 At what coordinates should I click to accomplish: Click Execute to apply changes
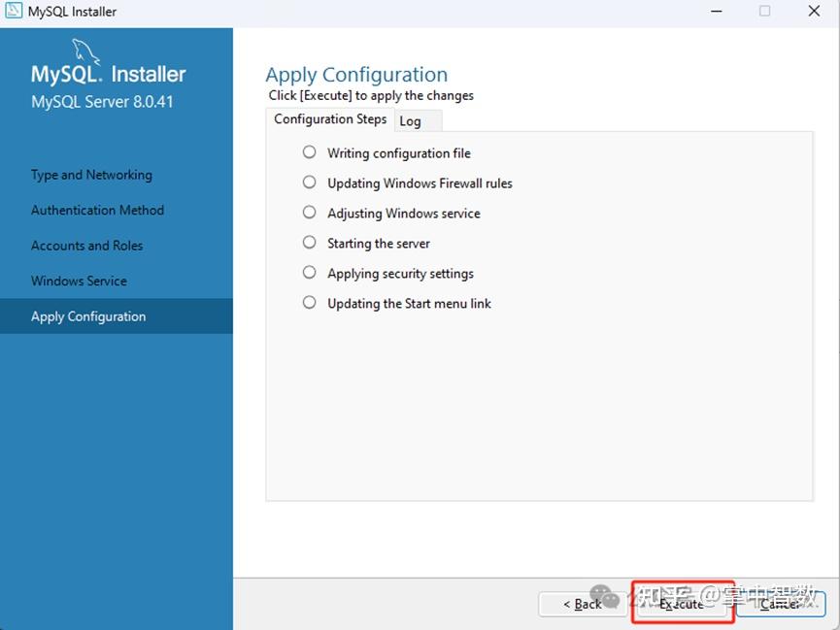click(x=682, y=605)
